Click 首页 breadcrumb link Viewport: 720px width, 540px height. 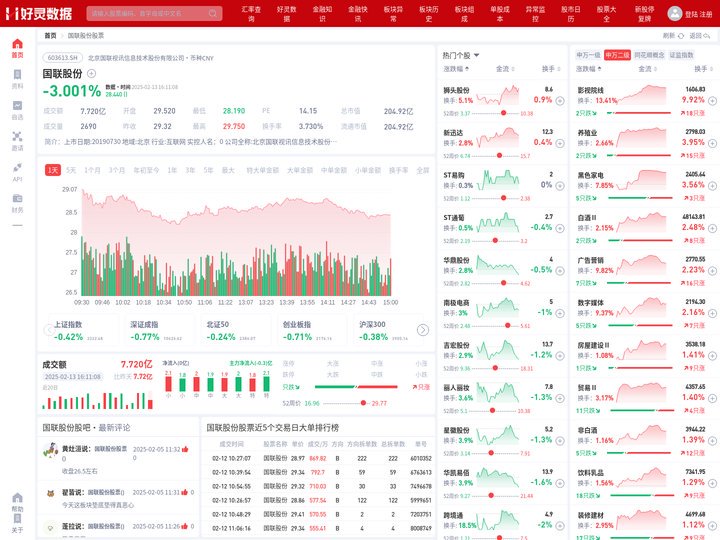pos(50,35)
